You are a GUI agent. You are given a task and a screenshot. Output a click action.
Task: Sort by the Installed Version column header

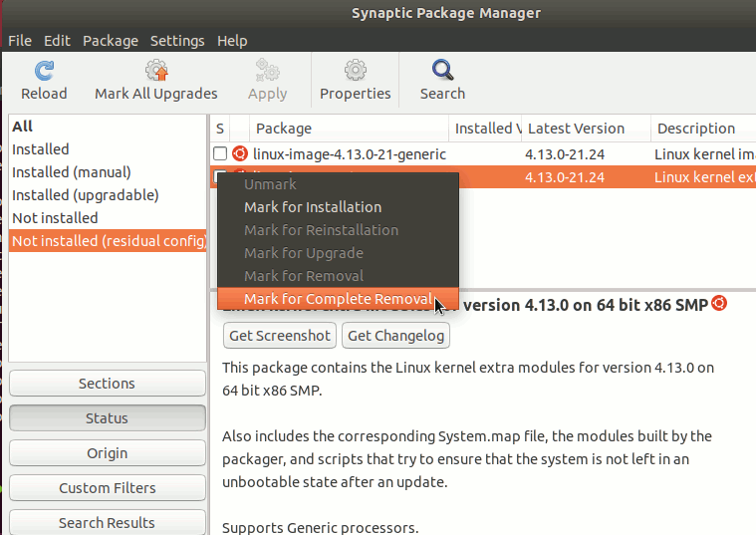click(485, 129)
